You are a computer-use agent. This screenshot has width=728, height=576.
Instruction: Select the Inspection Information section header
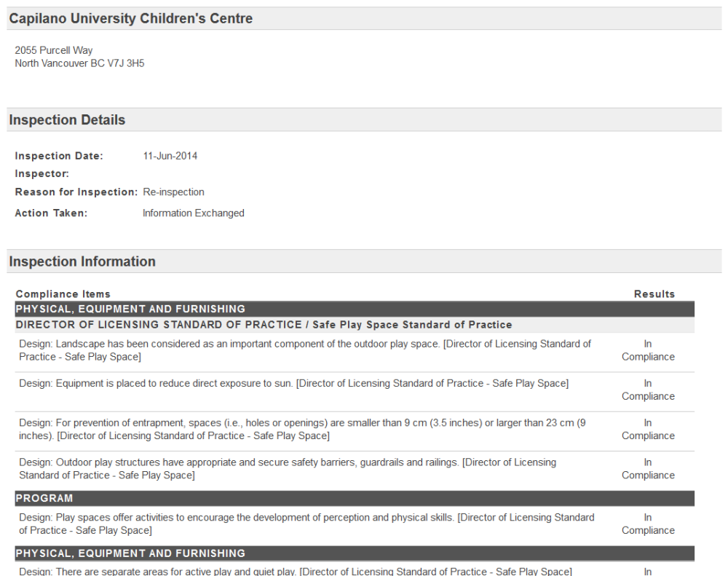coord(82,262)
